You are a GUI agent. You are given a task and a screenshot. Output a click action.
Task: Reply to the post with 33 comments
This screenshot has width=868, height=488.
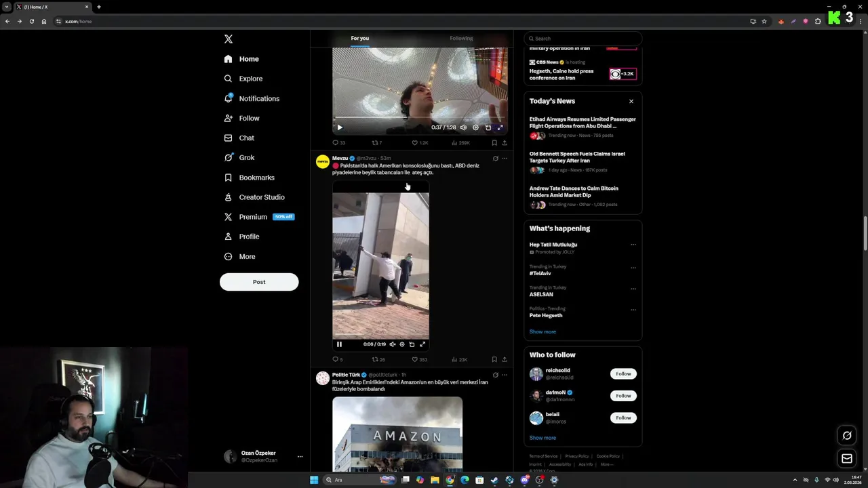[338, 143]
